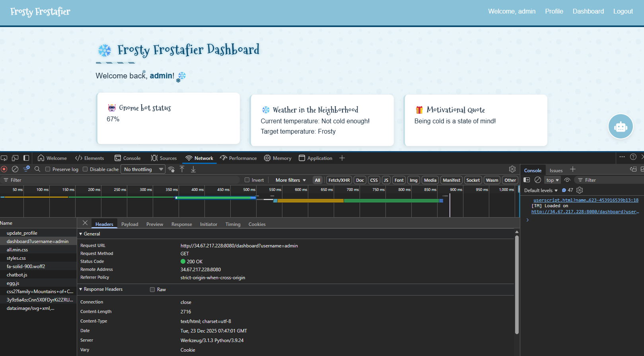Toggle device emulation icon in DevTools
Image resolution: width=644 pixels, height=356 pixels.
pos(15,158)
